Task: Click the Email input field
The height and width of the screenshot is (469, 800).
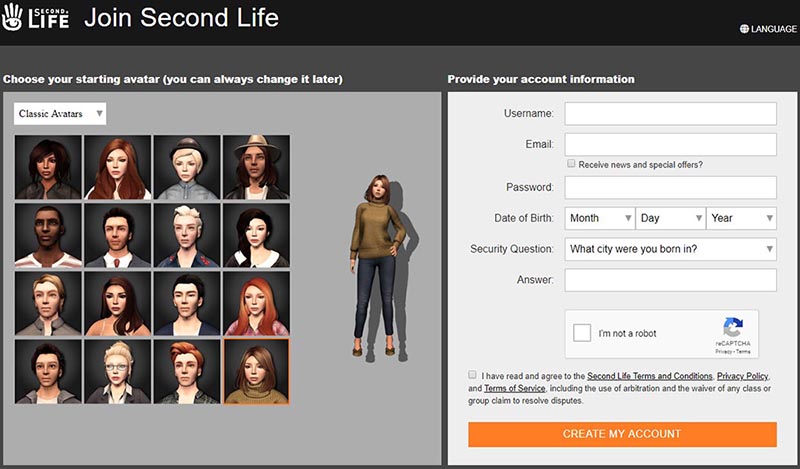Action: [670, 144]
